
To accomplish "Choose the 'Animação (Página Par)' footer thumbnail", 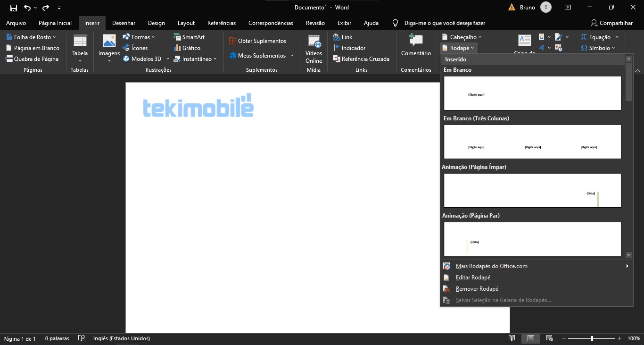I will pyautogui.click(x=532, y=239).
